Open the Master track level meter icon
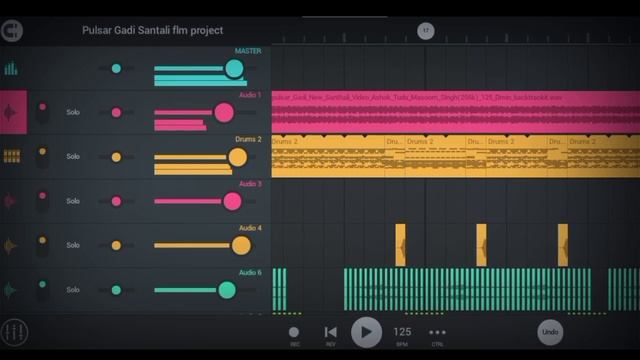Viewport: 640px width, 360px height. (11, 68)
